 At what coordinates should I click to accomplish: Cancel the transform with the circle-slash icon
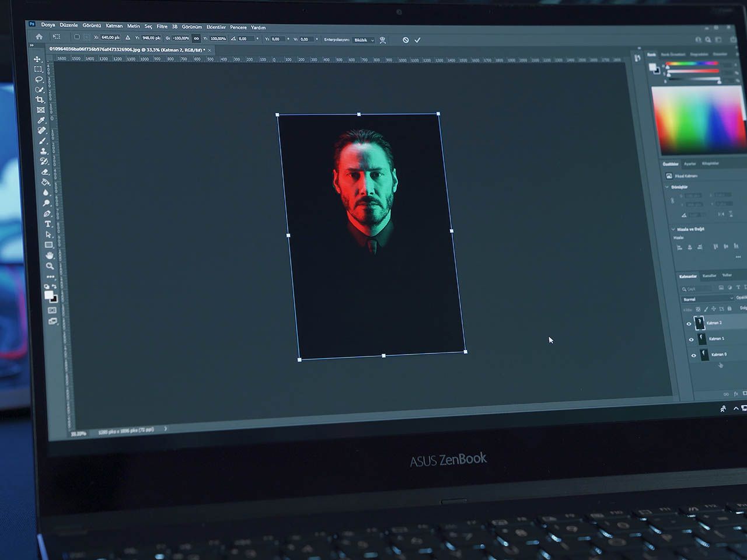(406, 40)
